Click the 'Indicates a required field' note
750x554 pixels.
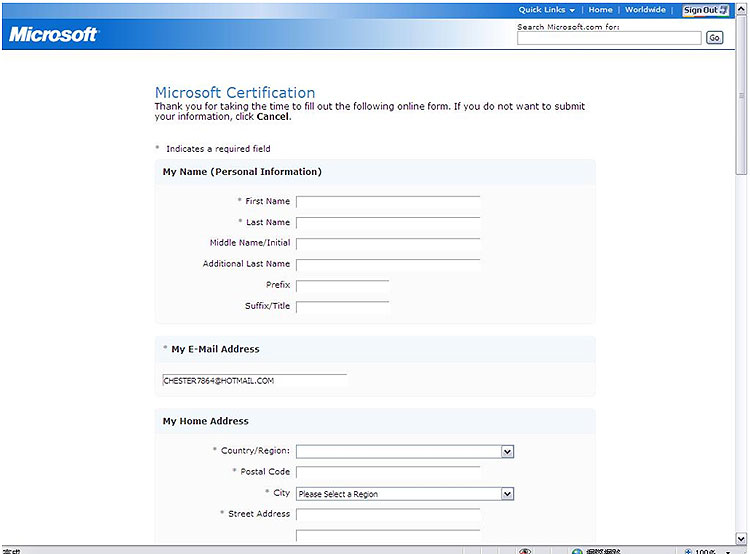[218, 149]
